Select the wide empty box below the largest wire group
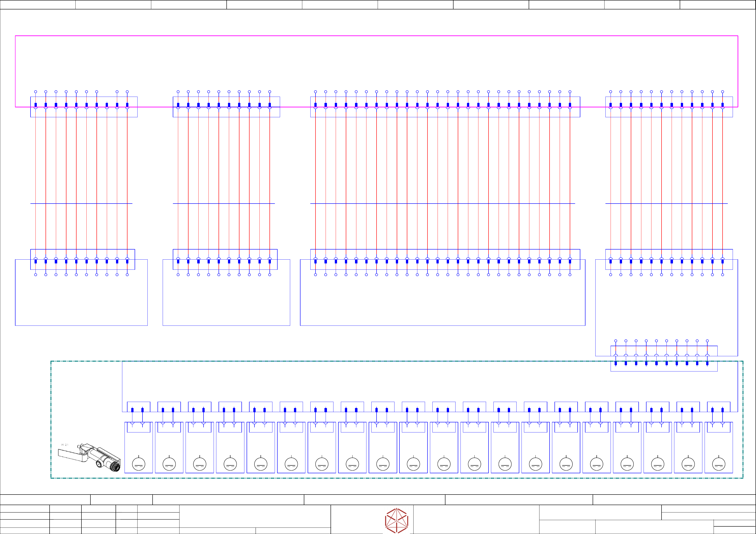 coord(443,300)
